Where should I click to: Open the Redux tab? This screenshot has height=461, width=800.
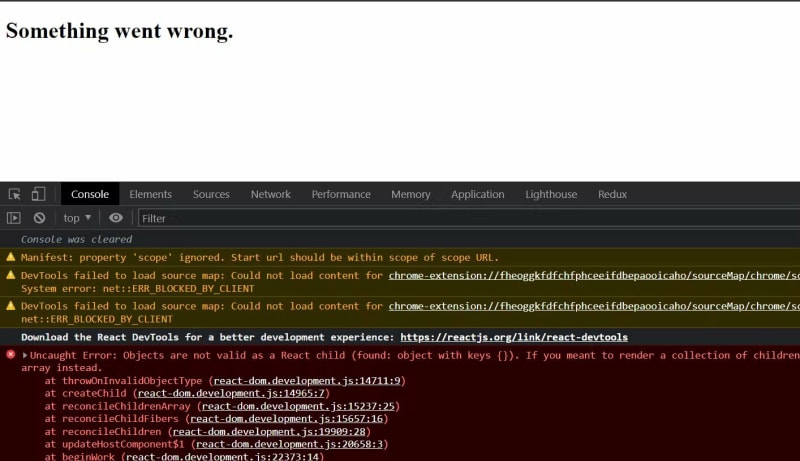[x=612, y=194]
